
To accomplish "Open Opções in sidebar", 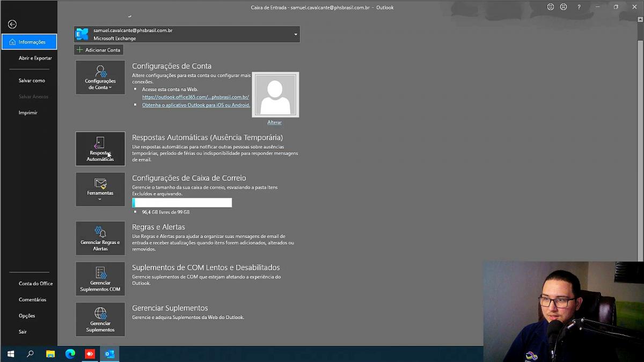I will coord(27,315).
